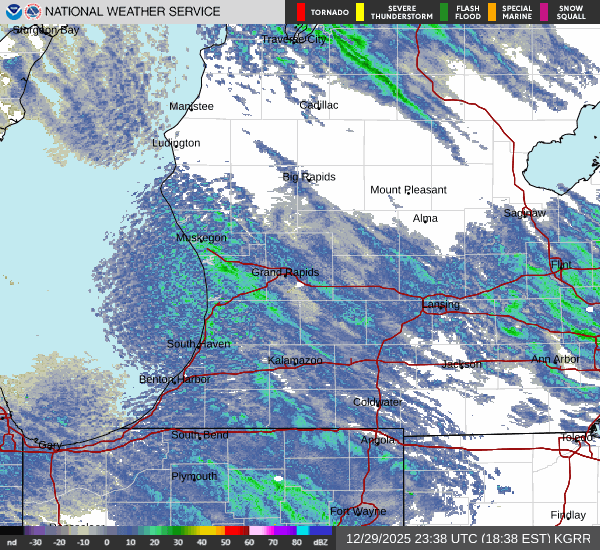Click the Ann Arbor city label
Screen dimensions: 600x550
click(554, 359)
